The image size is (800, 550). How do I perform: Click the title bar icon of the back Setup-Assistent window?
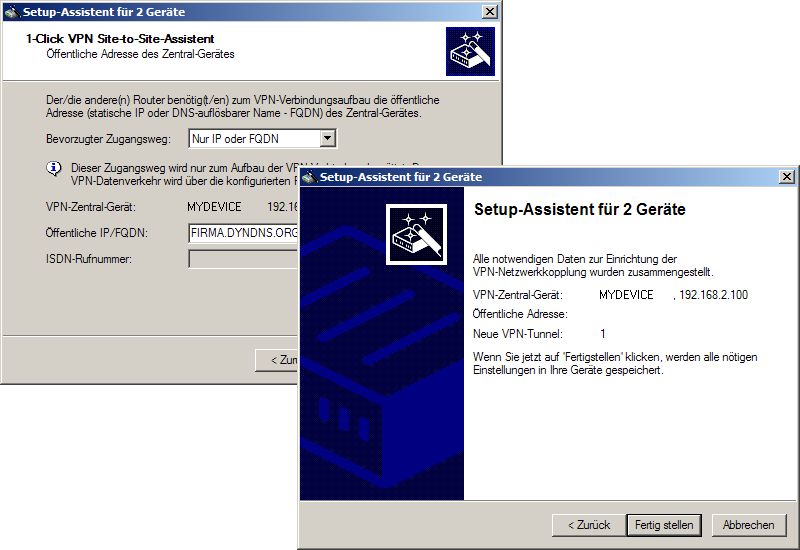[12, 12]
